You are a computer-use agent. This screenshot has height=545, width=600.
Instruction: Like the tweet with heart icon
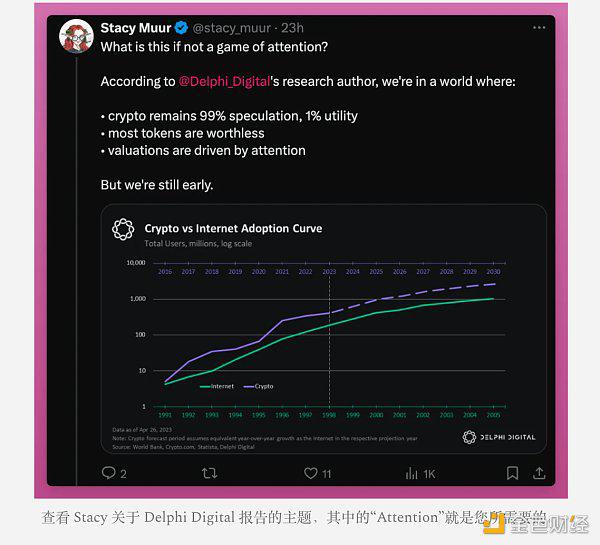[x=310, y=473]
